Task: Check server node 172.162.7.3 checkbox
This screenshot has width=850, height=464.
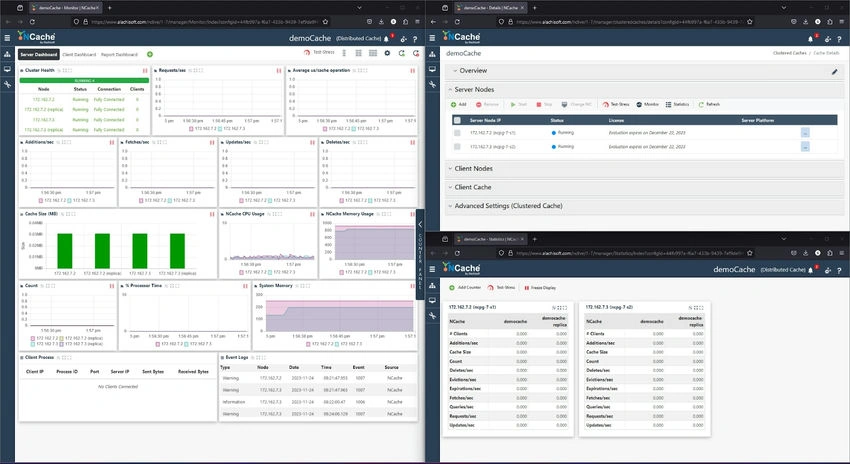Action: pos(458,147)
